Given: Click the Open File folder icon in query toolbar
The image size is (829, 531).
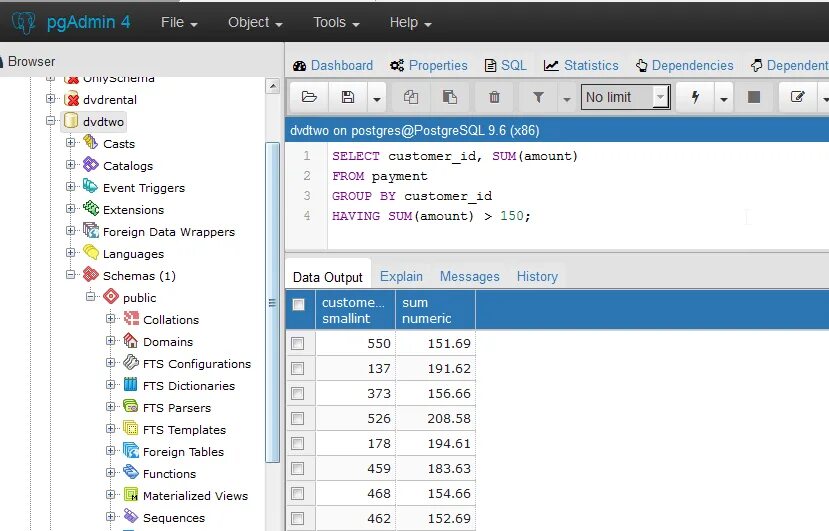Looking at the screenshot, I should tap(309, 97).
